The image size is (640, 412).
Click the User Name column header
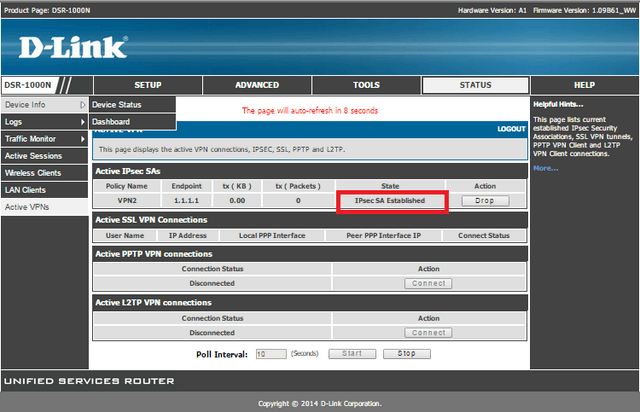click(x=125, y=236)
